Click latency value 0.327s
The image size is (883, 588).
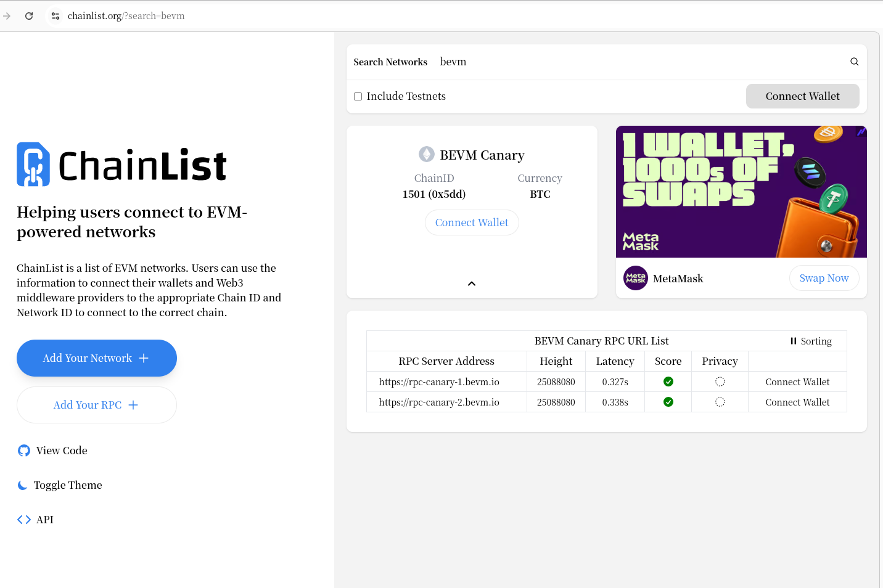click(615, 382)
